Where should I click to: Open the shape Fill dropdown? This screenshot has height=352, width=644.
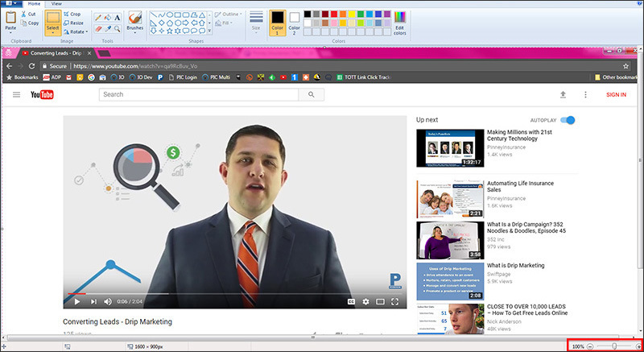pyautogui.click(x=222, y=23)
